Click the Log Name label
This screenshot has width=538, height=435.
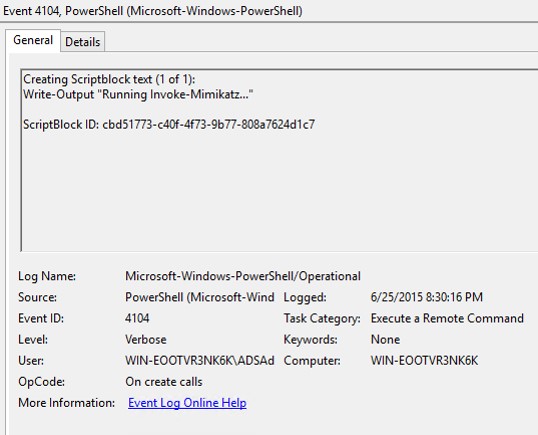47,276
